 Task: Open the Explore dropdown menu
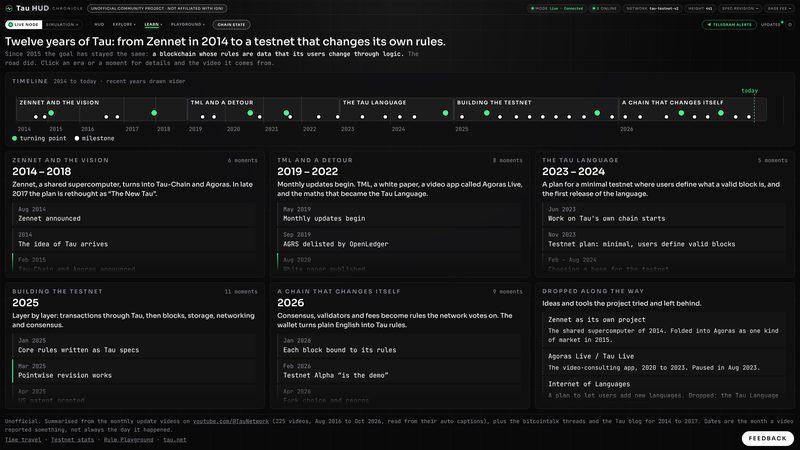[x=124, y=24]
